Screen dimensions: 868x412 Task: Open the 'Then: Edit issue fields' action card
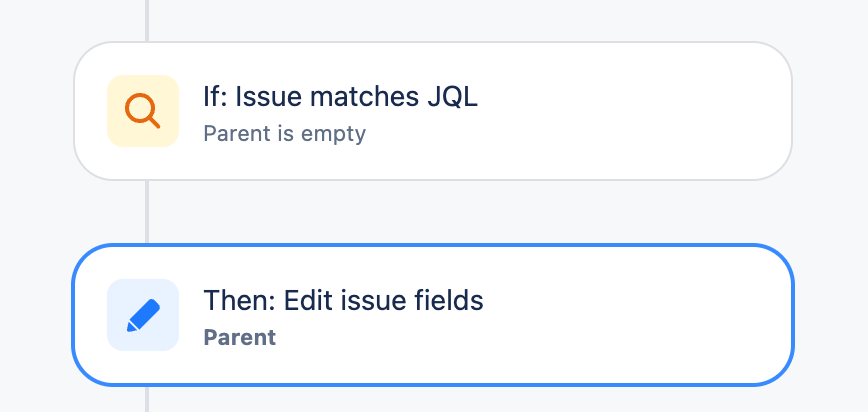click(x=433, y=315)
